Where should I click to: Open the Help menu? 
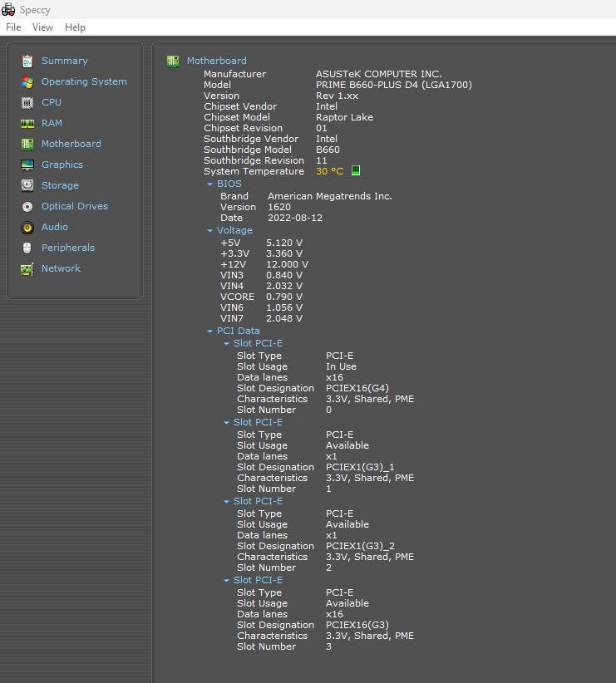pyautogui.click(x=75, y=27)
